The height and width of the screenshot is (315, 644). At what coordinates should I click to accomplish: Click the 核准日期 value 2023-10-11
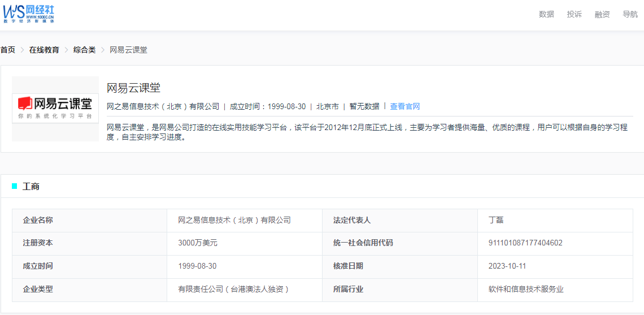pos(507,266)
